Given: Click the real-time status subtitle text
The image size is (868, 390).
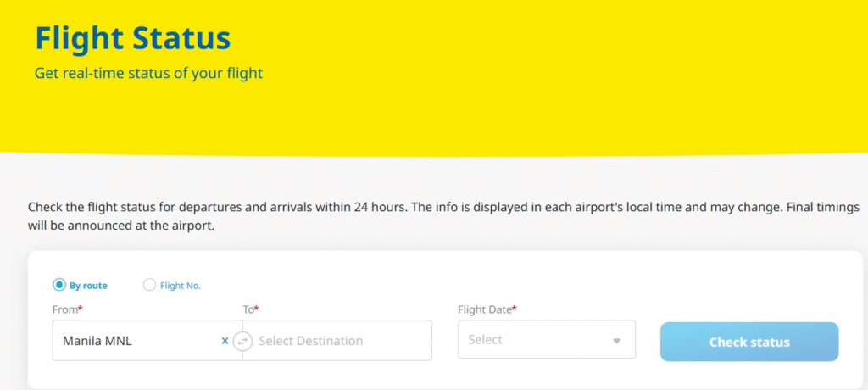Looking at the screenshot, I should tap(148, 74).
